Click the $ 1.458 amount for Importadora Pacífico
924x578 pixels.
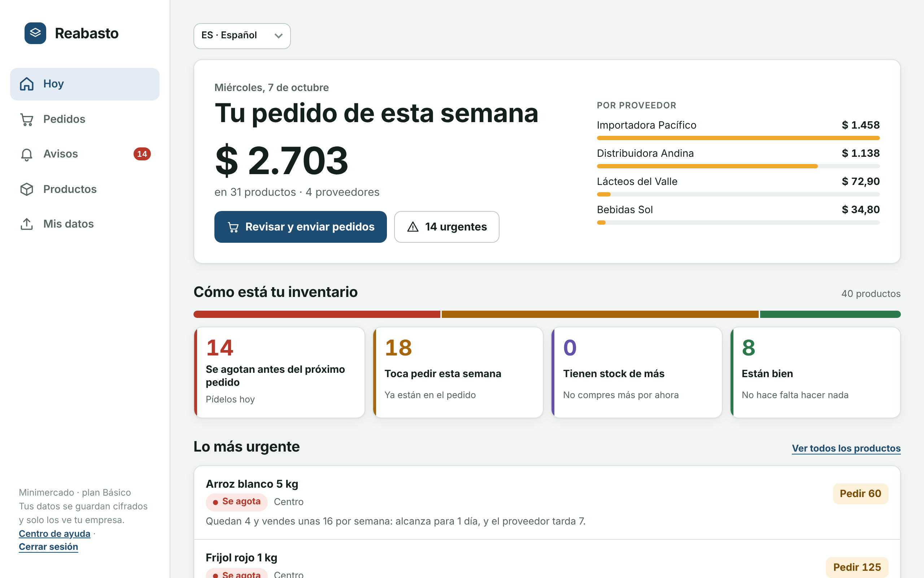860,125
